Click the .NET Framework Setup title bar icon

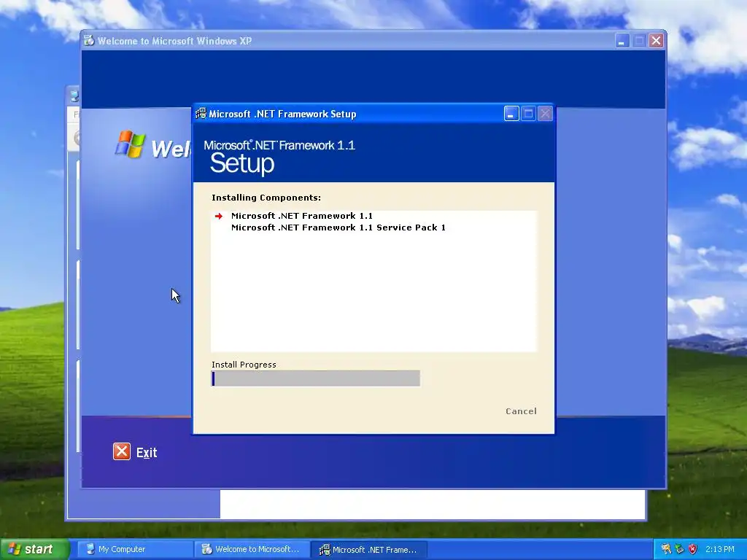(201, 114)
